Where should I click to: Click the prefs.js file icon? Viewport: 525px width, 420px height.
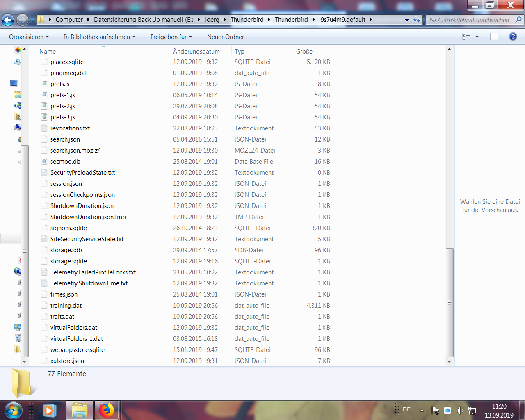(44, 84)
